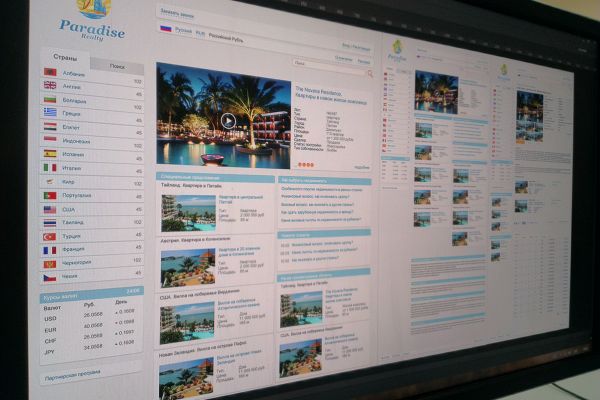
Task: Click the login and registration link at top right
Action: (356, 47)
